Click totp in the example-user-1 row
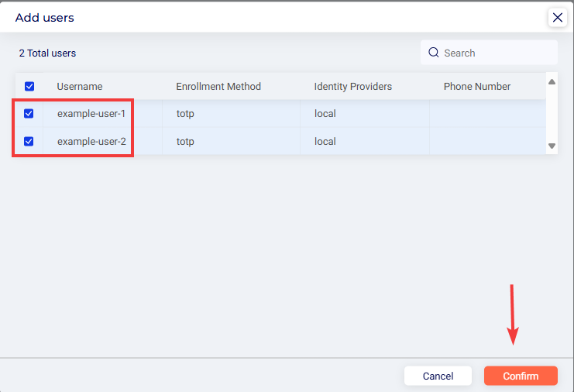Viewport: 574px width, 392px height. (x=185, y=114)
